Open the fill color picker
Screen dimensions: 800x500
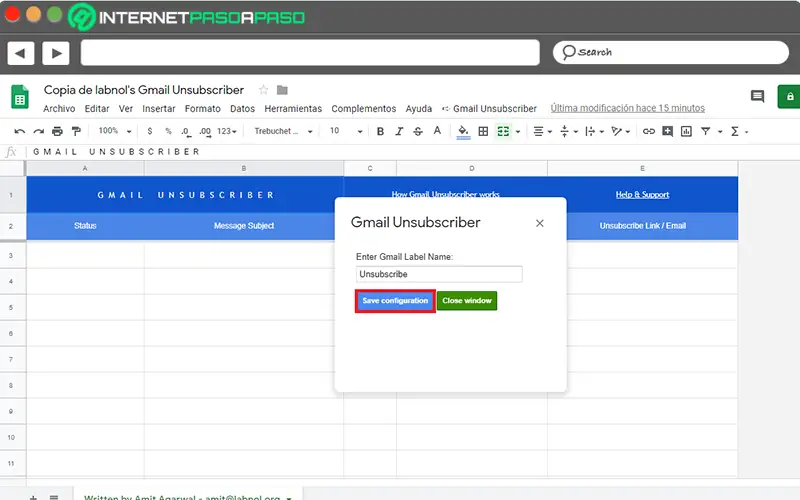click(463, 132)
